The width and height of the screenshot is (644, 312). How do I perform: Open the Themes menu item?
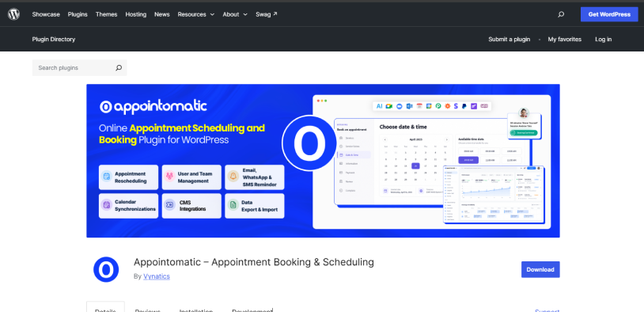tap(106, 14)
